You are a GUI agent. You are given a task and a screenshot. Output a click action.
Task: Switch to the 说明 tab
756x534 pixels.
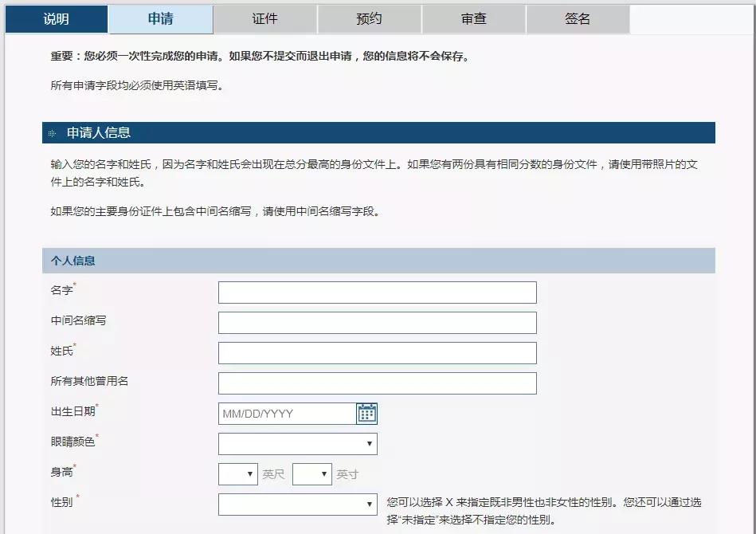(x=54, y=16)
